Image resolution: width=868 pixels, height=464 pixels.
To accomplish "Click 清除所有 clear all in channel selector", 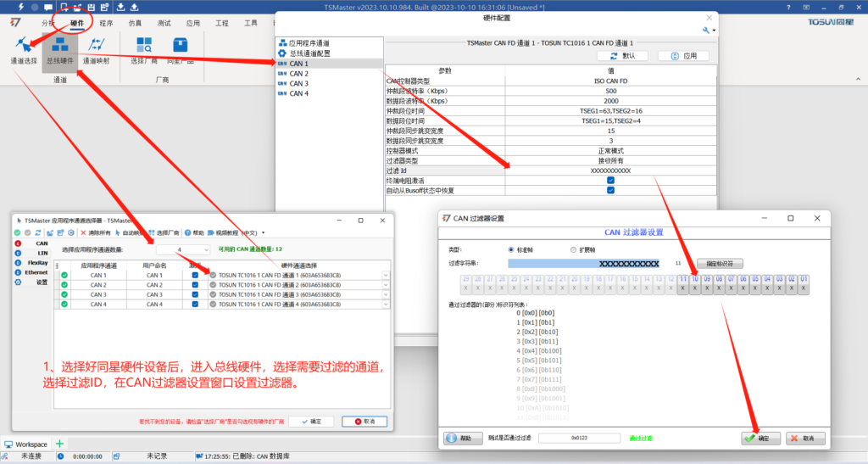I will [x=95, y=232].
